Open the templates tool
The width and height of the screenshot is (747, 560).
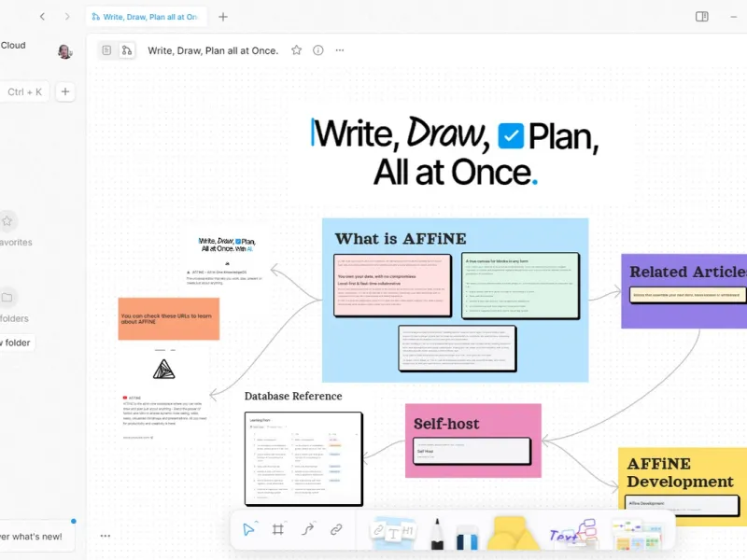click(637, 534)
